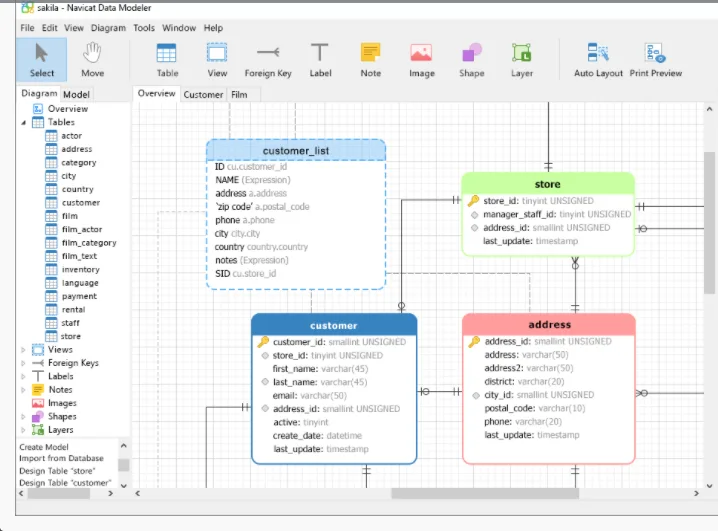The height and width of the screenshot is (531, 718).
Task: Run Auto Layout on diagram
Action: (598, 60)
